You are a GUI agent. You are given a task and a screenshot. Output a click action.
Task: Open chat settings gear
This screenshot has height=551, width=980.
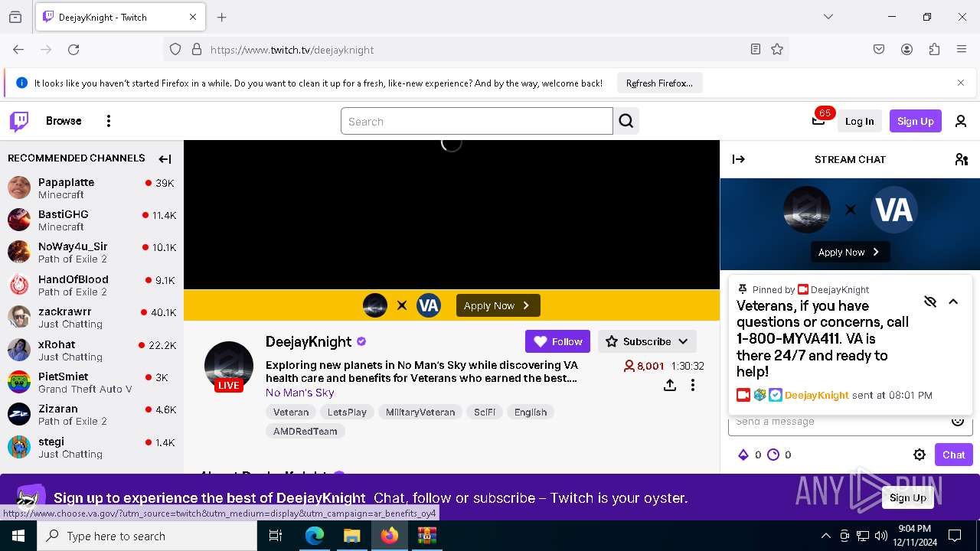tap(920, 455)
